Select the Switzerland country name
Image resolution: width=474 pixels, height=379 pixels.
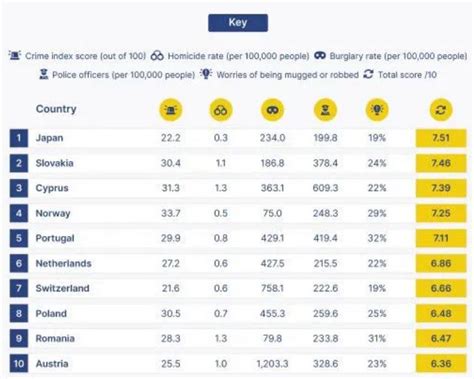(62, 288)
